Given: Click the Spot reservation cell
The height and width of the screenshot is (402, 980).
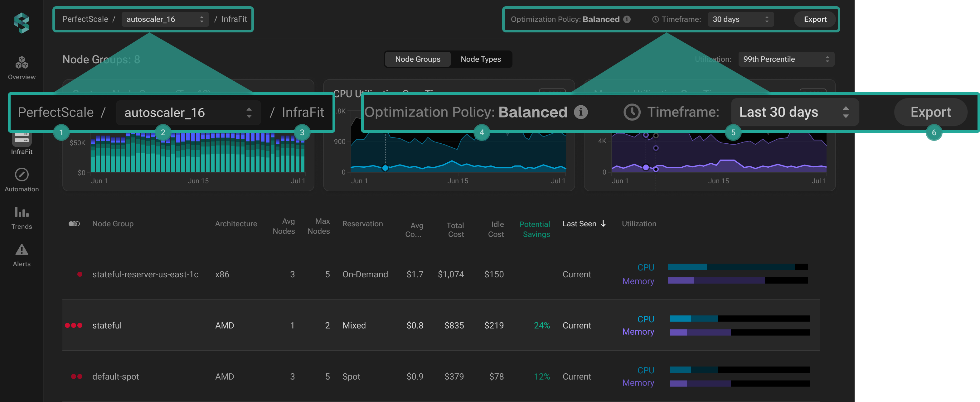Looking at the screenshot, I should [x=351, y=376].
